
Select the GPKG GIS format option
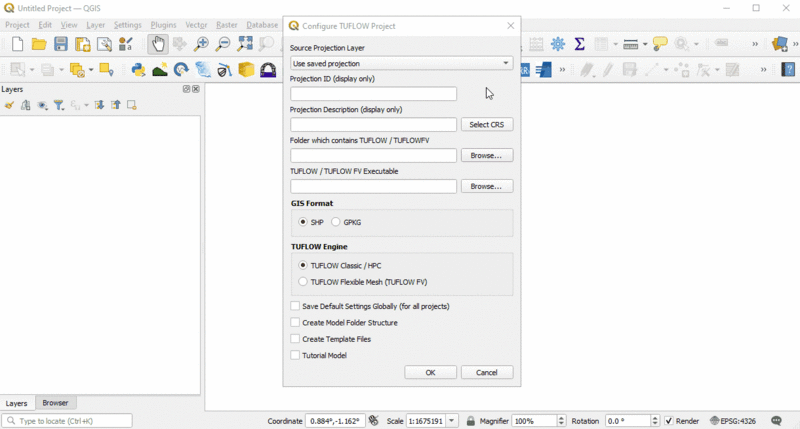(x=336, y=222)
